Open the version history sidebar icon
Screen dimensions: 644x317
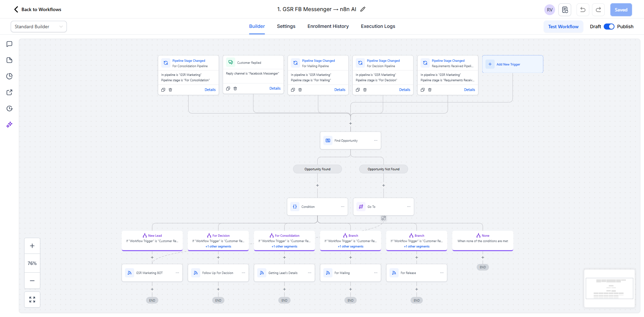(x=9, y=108)
